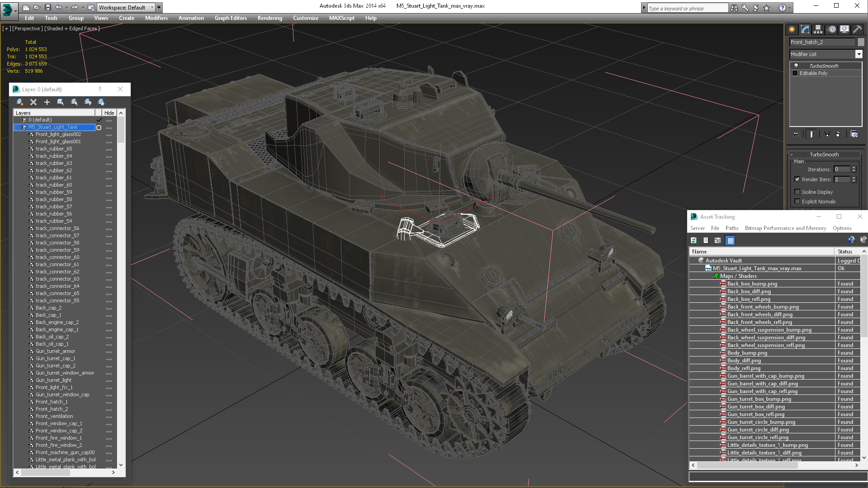868x488 pixels.
Task: Open the Hierarchy command panel tab
Action: [x=818, y=29]
